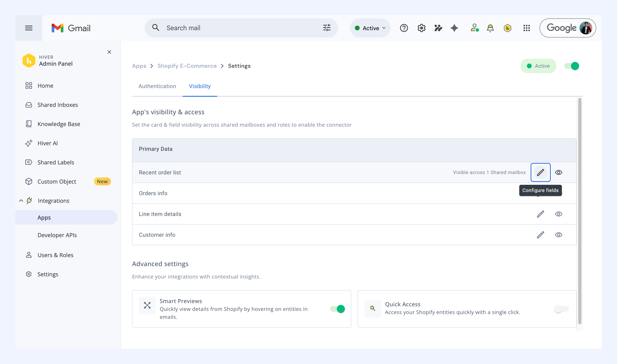Viewport: 617px width, 364px height.
Task: Click the Customer info label
Action: pyautogui.click(x=157, y=235)
